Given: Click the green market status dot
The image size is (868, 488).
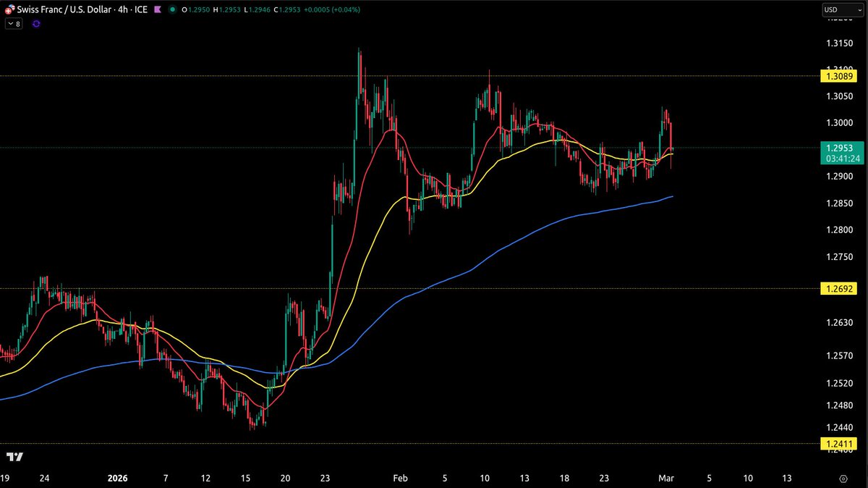Looking at the screenshot, I should 171,9.
